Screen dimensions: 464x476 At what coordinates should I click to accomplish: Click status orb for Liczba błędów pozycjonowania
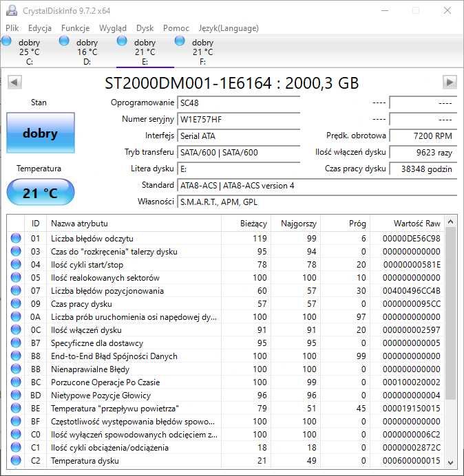point(16,290)
